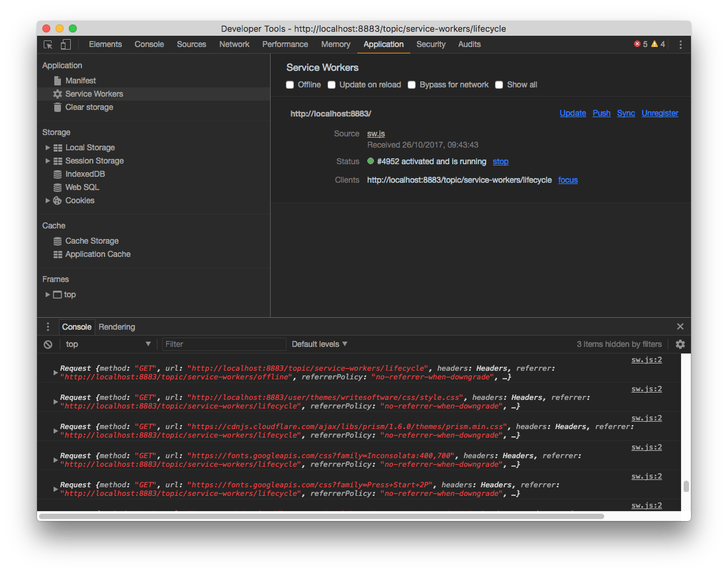
Task: Select Clear storage in the sidebar
Action: click(x=89, y=107)
